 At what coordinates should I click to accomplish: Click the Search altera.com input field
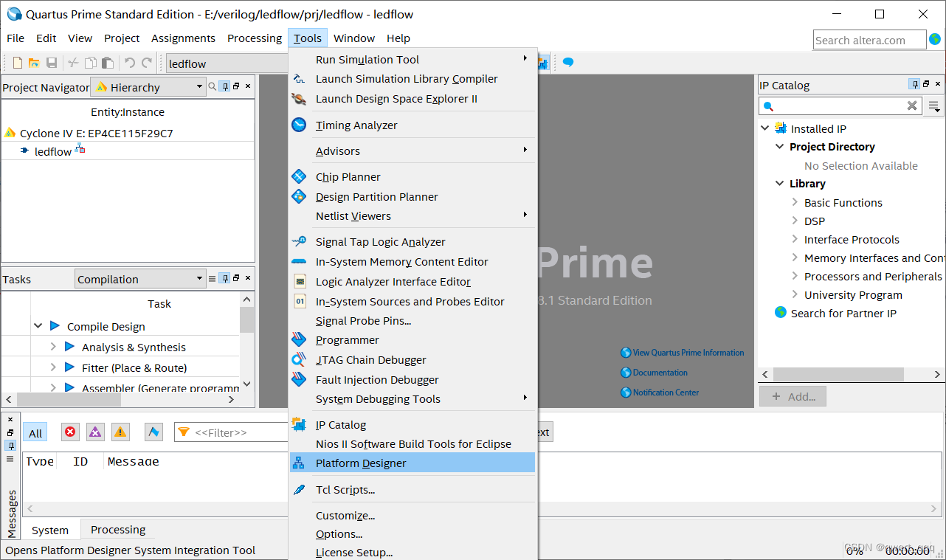coord(870,40)
